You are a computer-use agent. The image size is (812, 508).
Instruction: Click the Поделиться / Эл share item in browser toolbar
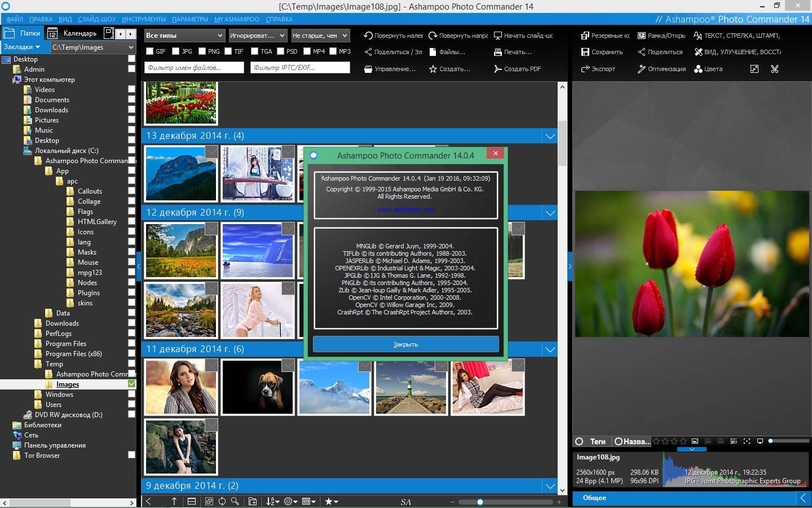[x=393, y=52]
